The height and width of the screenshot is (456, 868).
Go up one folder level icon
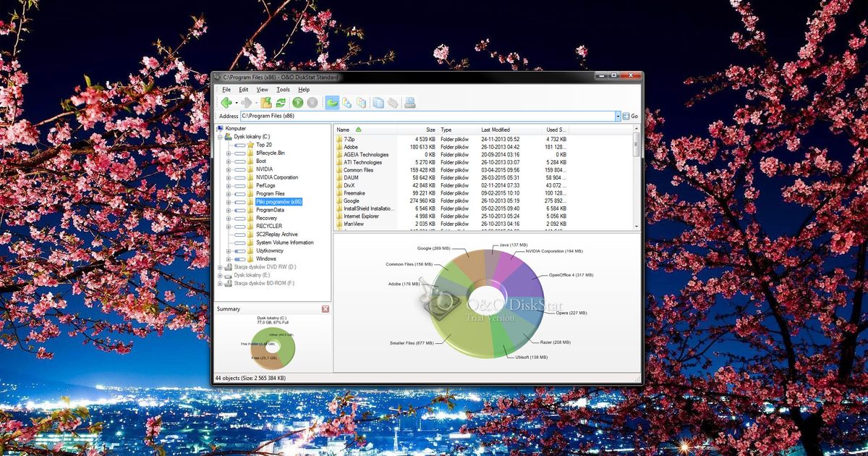click(x=266, y=103)
